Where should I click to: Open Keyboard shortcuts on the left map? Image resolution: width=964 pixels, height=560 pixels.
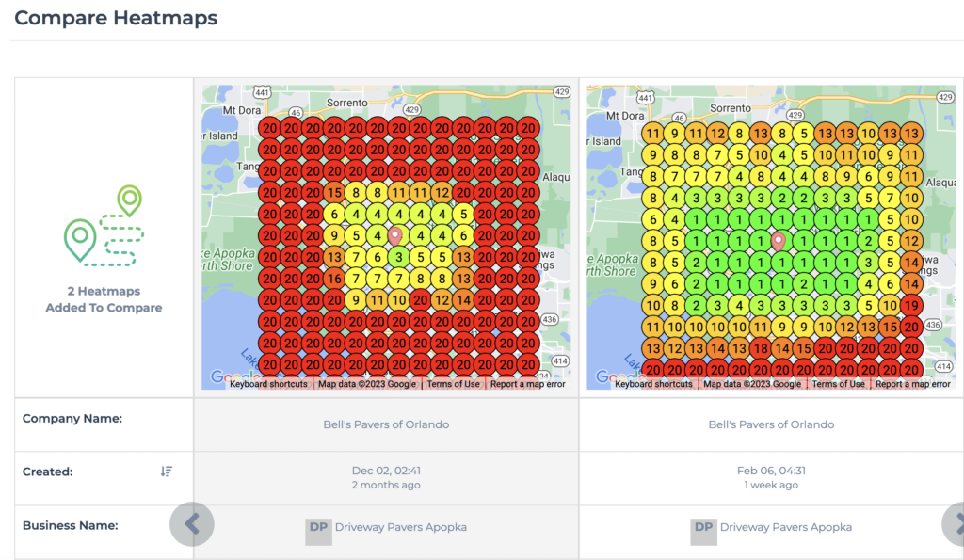pyautogui.click(x=268, y=384)
